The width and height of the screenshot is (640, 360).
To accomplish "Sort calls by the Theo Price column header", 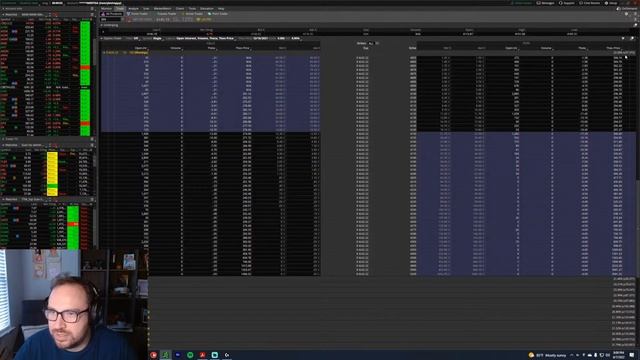I will coord(243,48).
